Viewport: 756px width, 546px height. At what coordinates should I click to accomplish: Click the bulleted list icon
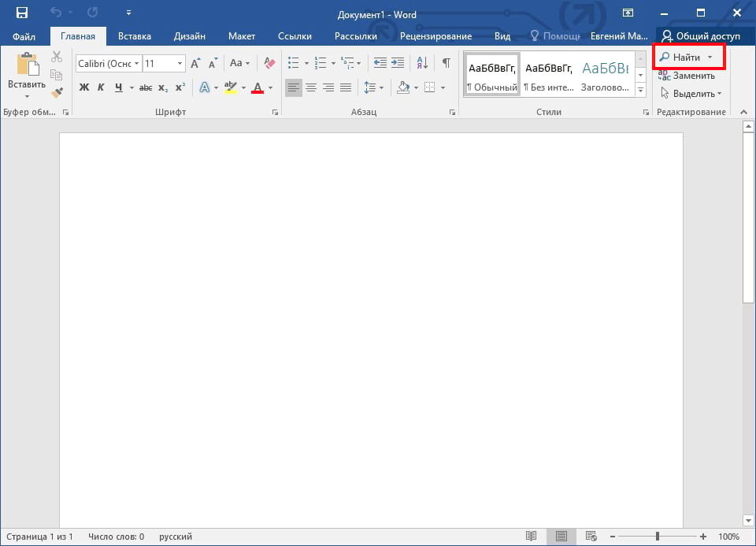[x=293, y=63]
